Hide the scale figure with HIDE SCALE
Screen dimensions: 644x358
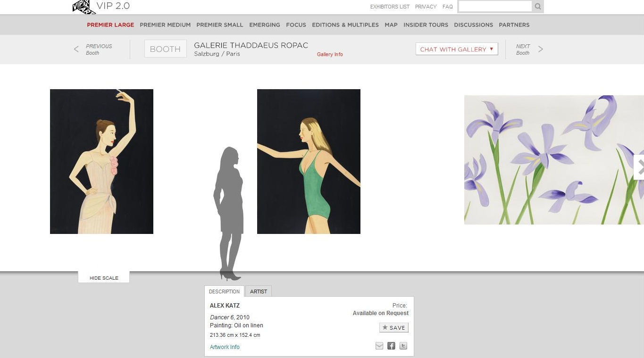click(104, 278)
